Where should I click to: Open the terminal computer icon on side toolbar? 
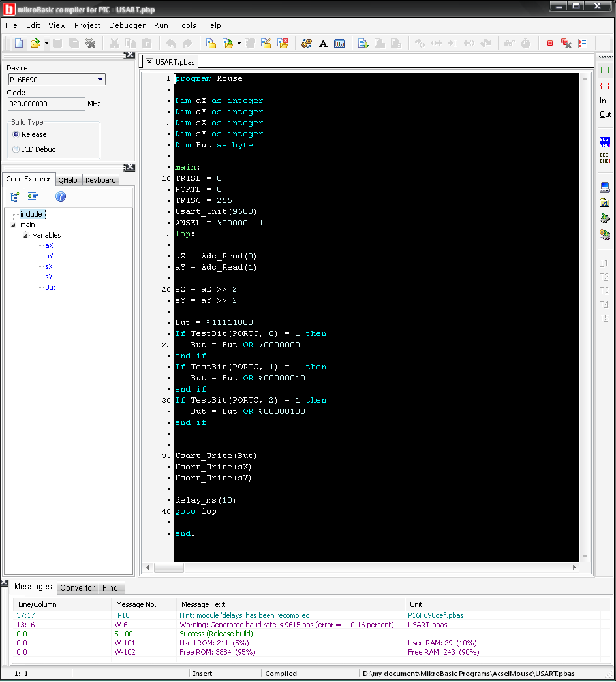pos(605,187)
